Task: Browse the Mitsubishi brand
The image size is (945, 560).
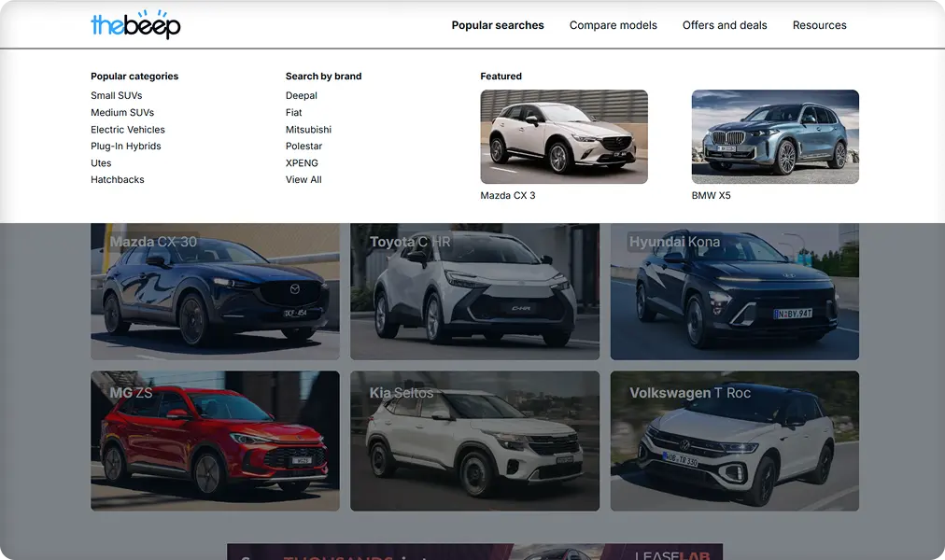Action: pyautogui.click(x=308, y=130)
